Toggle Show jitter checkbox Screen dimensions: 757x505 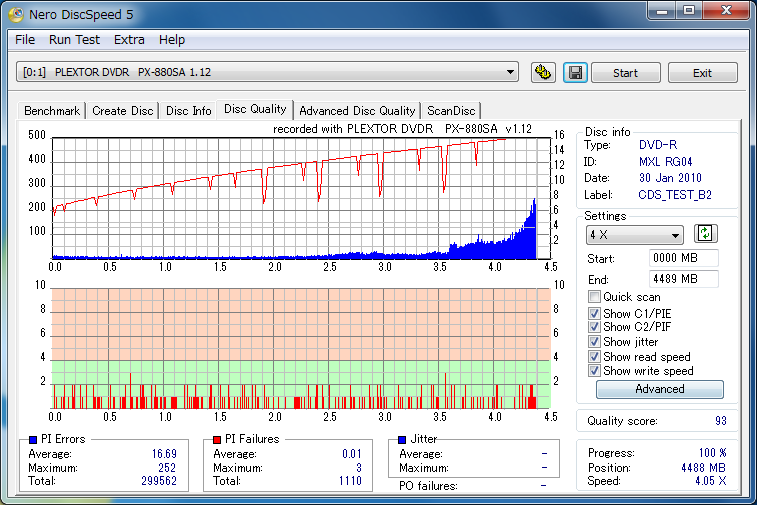point(595,342)
